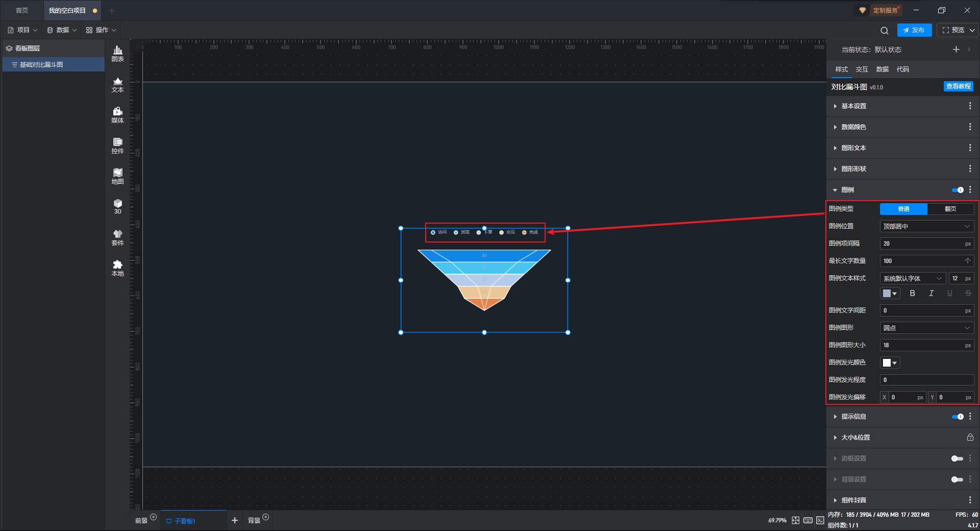Open 基本设置 more options menu
The height and width of the screenshot is (531, 980).
point(970,106)
